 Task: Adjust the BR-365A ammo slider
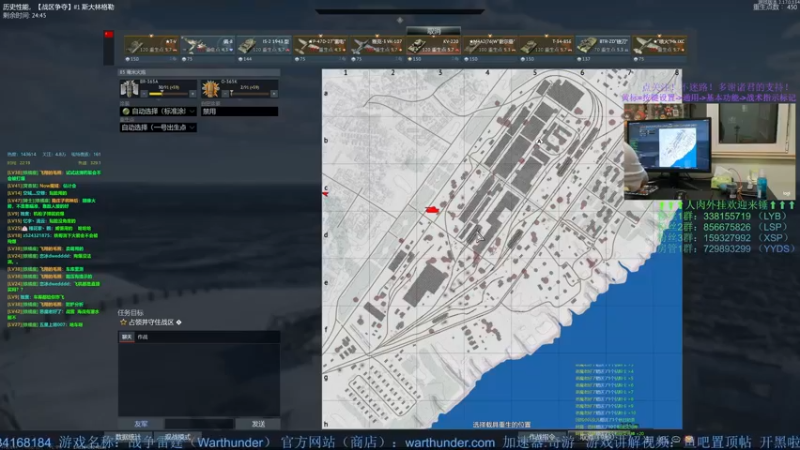(168, 94)
